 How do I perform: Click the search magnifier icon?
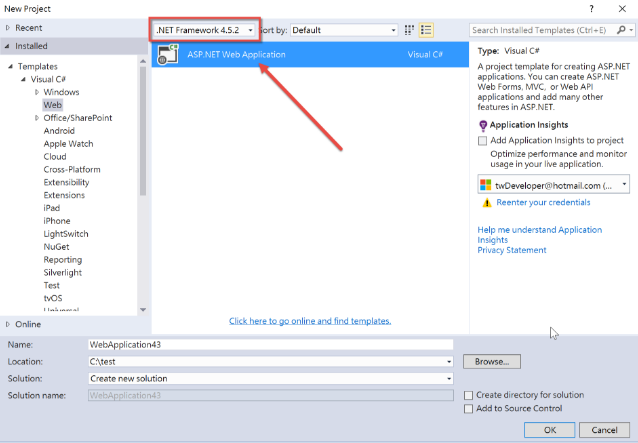tap(621, 30)
